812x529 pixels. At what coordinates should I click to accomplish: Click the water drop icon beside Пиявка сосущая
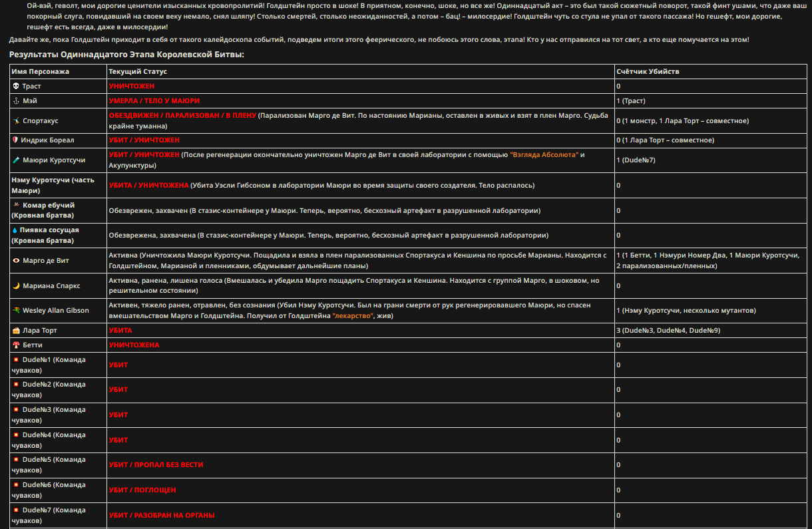point(15,230)
